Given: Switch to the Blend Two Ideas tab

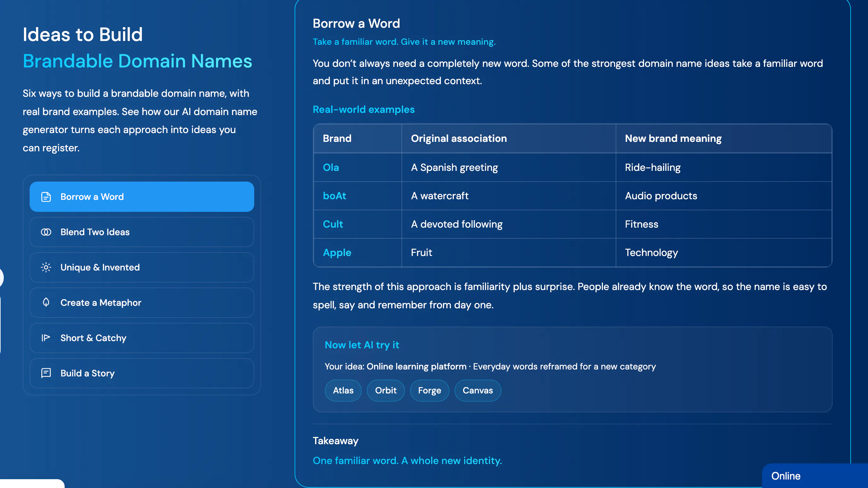Looking at the screenshot, I should click(142, 232).
